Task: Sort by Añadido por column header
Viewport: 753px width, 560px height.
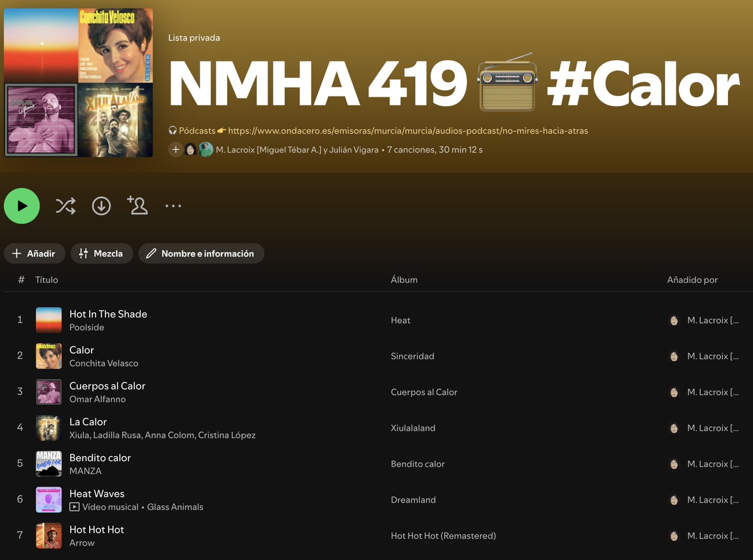Action: [x=692, y=280]
